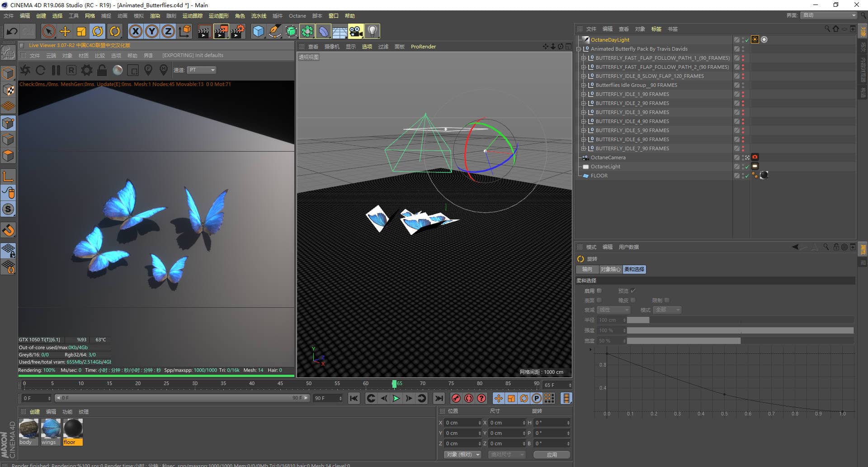Expand BUTTERFLY_IDLE_7_90 FRAMES object
Image resolution: width=868 pixels, height=467 pixels.
pos(584,148)
